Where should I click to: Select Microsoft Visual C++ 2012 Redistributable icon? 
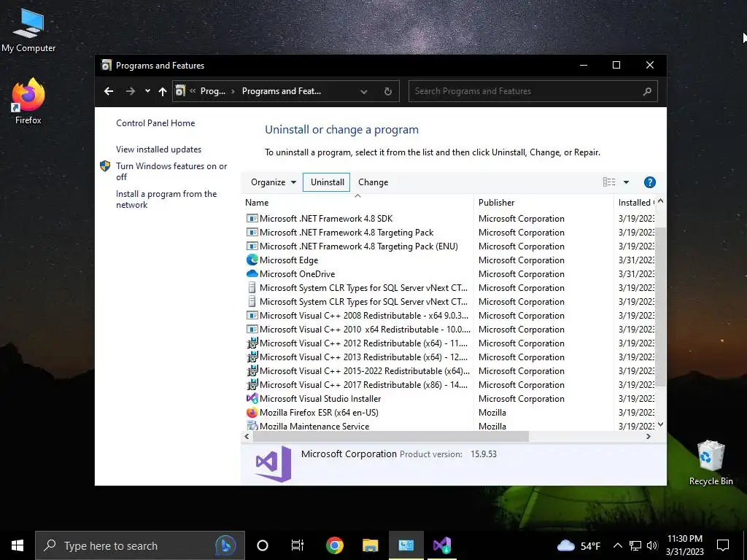[x=252, y=343]
